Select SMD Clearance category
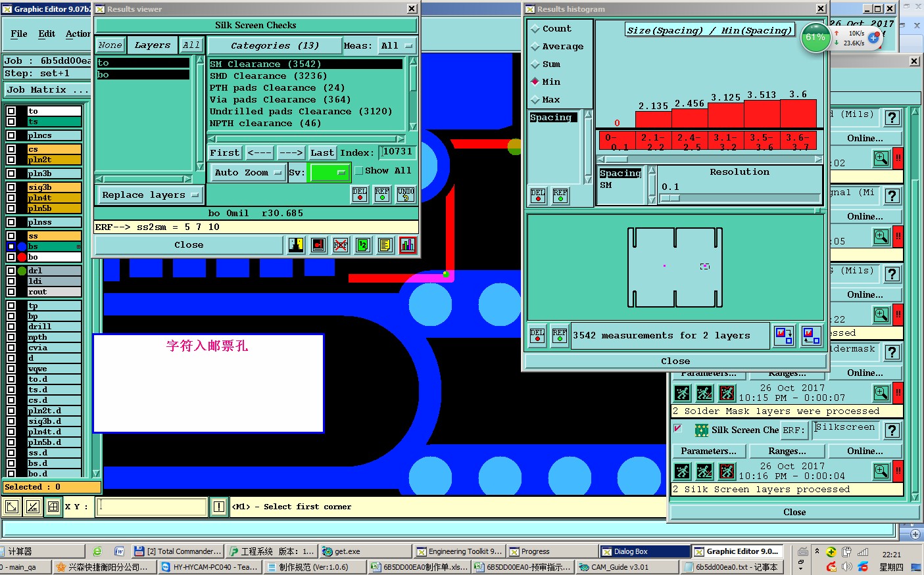Screen dimensions: 924x575 click(x=268, y=76)
